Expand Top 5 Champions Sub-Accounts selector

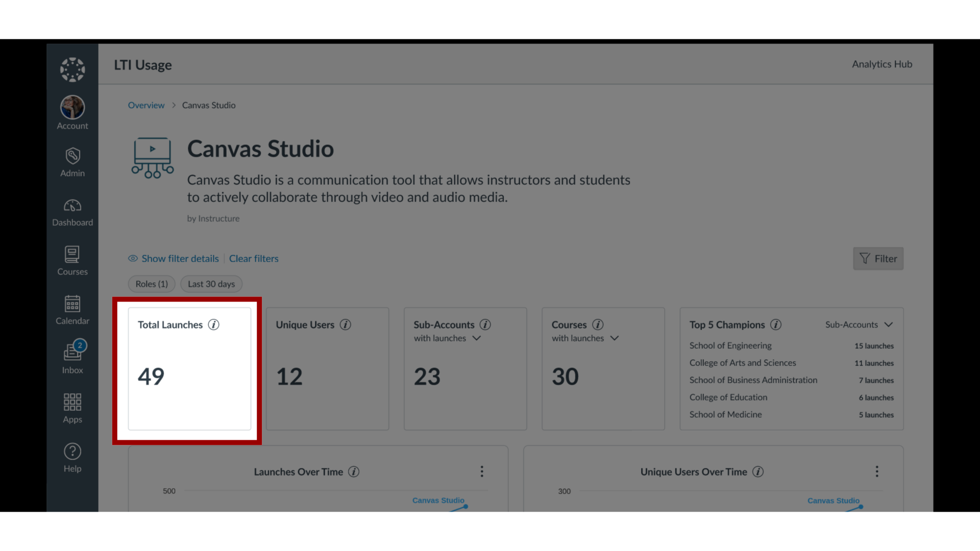coord(858,323)
